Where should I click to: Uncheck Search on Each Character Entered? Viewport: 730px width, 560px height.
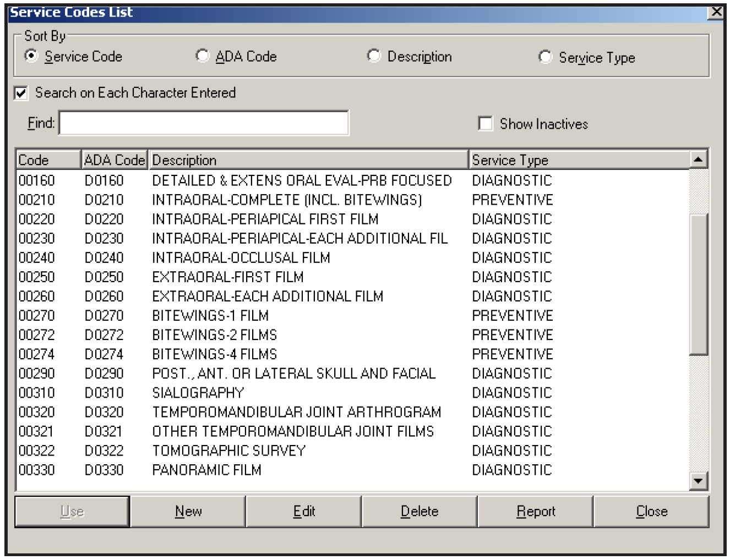point(21,93)
